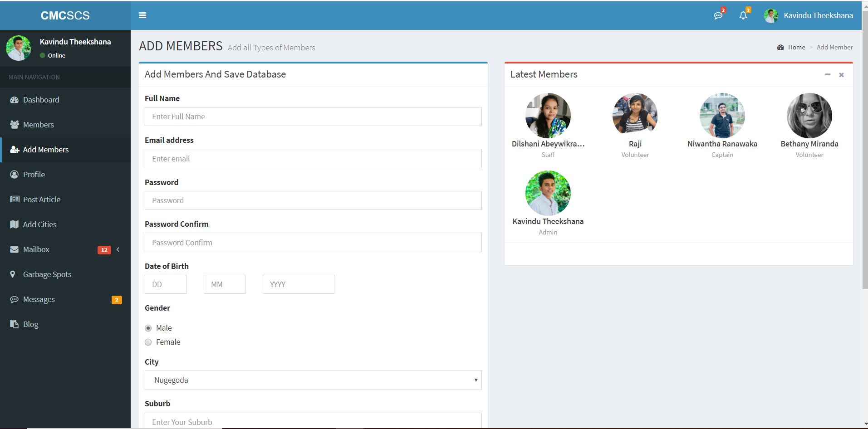Open Profile from sidebar
Screen dimensions: 868x429
(65, 175)
